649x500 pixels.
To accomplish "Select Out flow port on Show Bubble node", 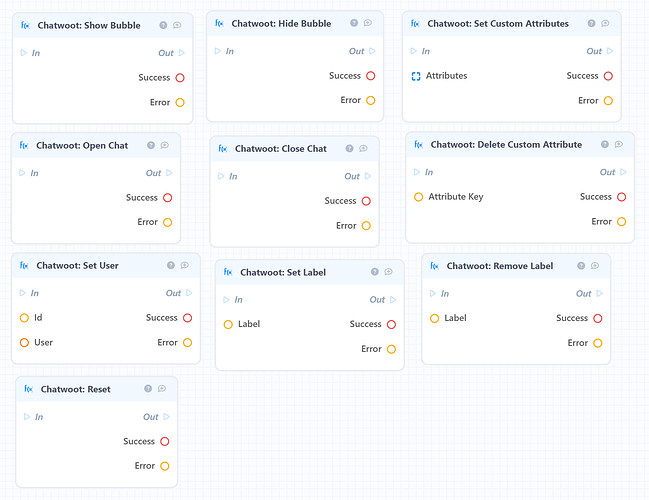I will (x=182, y=53).
